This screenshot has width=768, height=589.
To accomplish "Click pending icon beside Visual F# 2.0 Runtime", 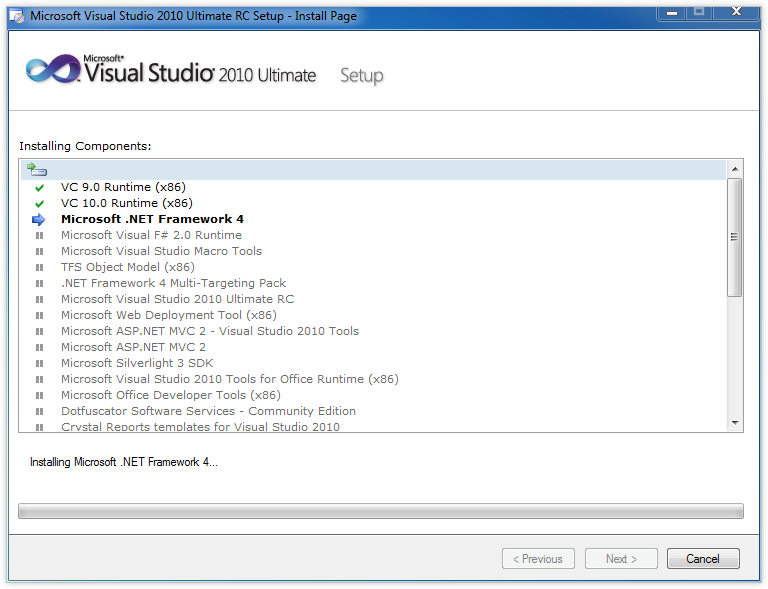I will (39, 236).
